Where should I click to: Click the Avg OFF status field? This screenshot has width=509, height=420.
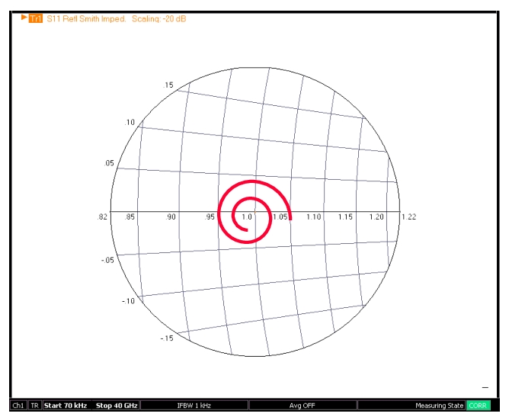click(303, 406)
